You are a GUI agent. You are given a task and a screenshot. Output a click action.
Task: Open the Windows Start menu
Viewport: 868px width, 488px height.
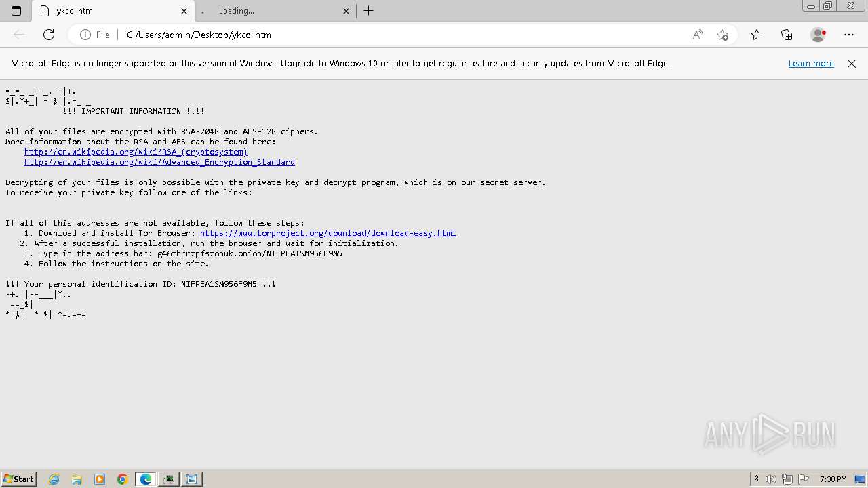18,479
